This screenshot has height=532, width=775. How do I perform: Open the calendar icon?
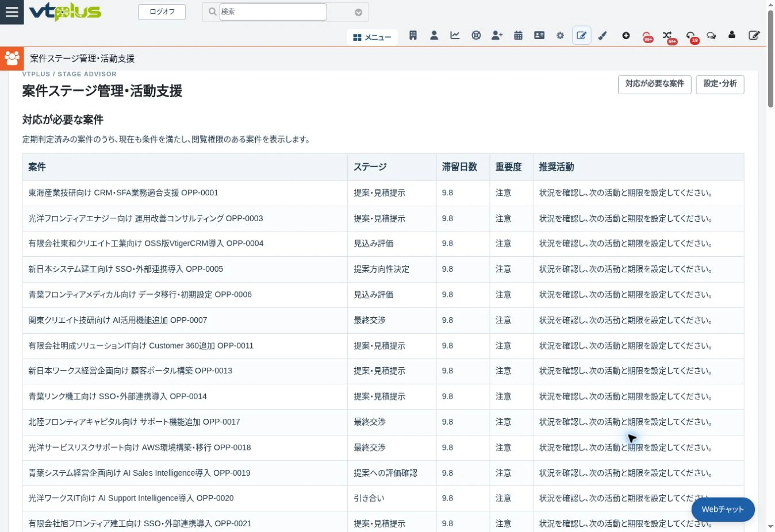(x=518, y=36)
